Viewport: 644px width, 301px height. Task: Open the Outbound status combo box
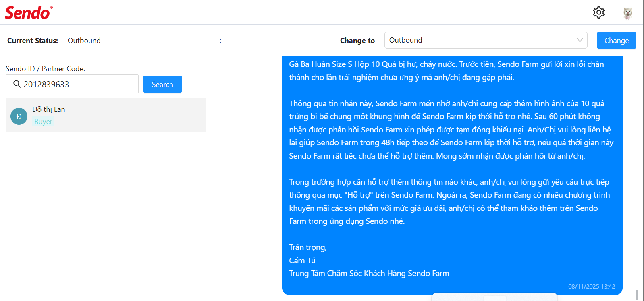point(480,40)
